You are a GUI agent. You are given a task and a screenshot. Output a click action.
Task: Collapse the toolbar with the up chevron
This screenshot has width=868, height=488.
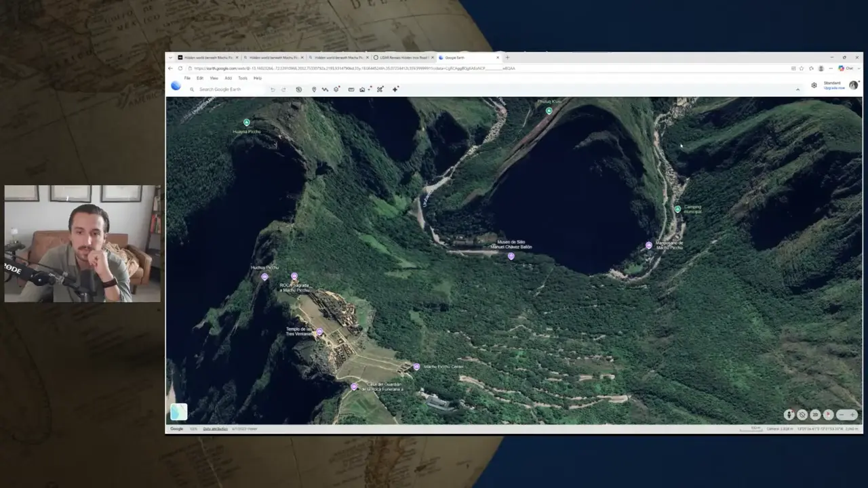[x=797, y=89]
